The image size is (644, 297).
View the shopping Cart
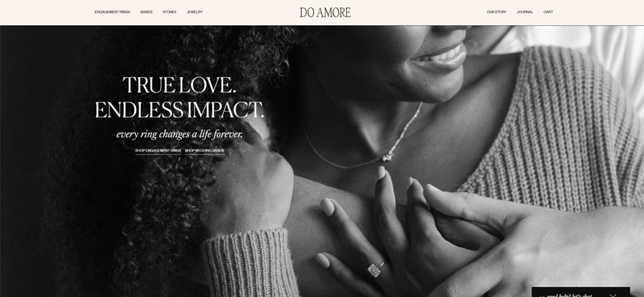[548, 12]
